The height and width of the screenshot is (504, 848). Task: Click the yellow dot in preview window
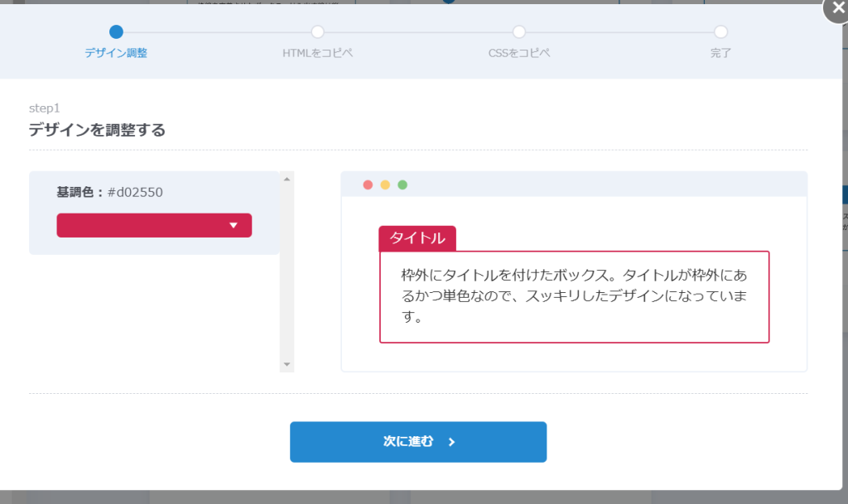tap(385, 185)
